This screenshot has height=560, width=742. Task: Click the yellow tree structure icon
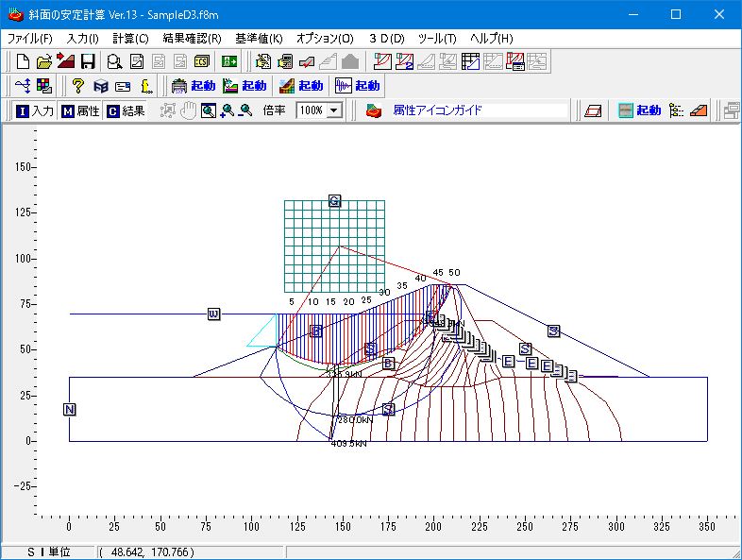[x=677, y=110]
